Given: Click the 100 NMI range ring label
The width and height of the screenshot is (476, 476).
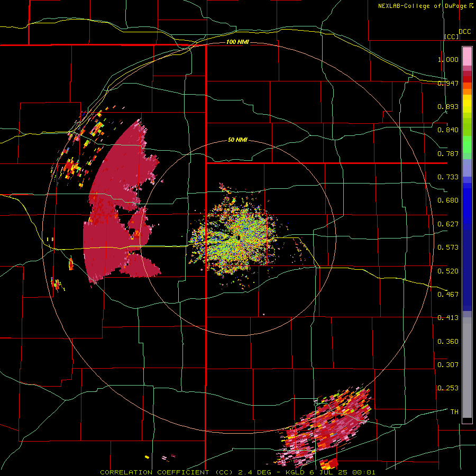Looking at the screenshot, I should (x=237, y=42).
